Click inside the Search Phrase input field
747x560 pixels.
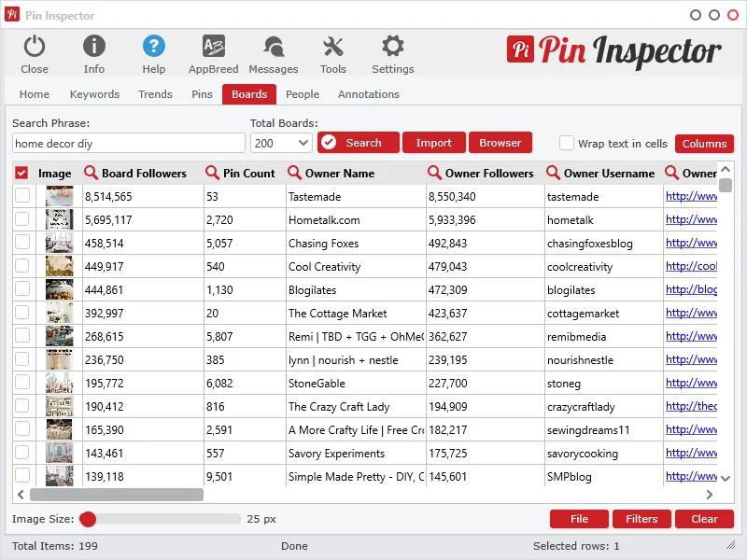[x=128, y=143]
